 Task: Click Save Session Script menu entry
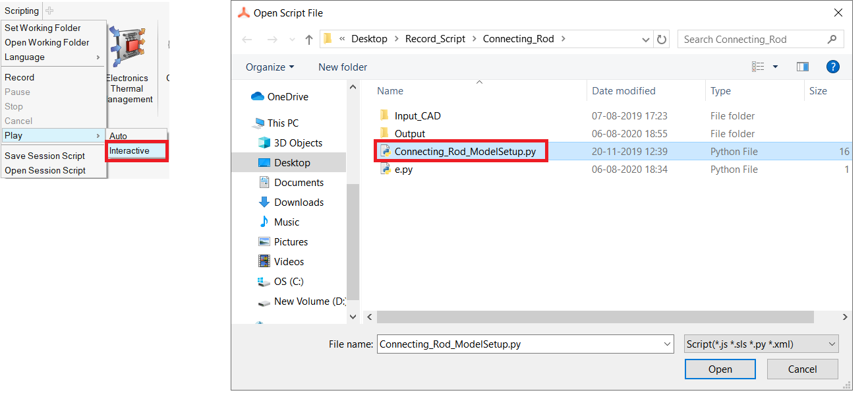[45, 156]
